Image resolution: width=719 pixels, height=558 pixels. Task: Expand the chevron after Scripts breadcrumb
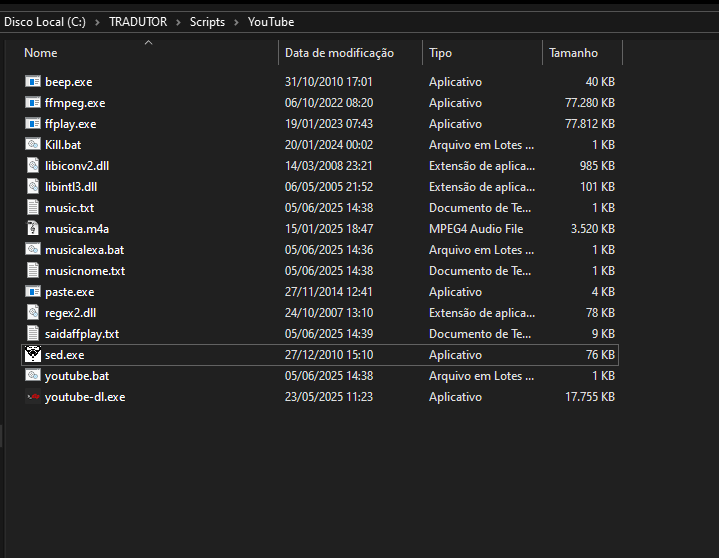coord(235,22)
